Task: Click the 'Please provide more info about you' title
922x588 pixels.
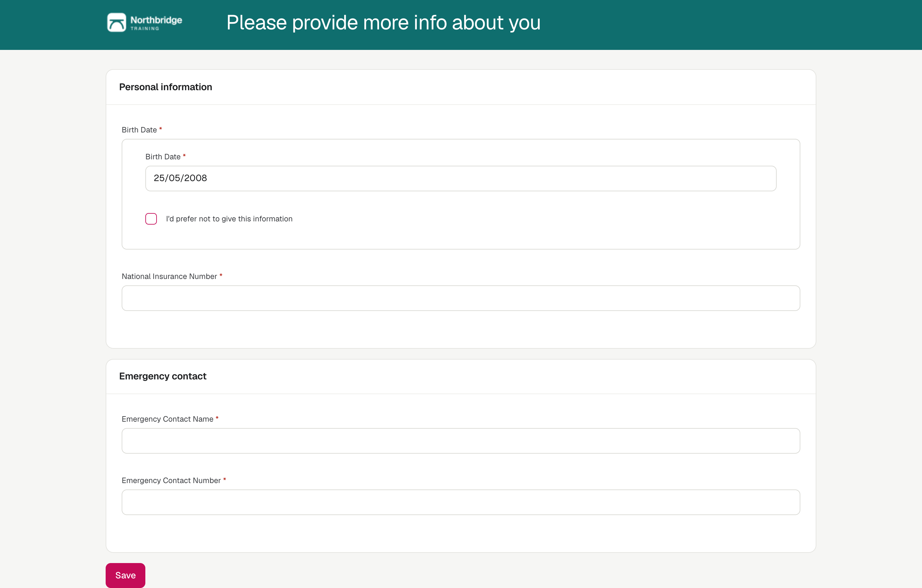Action: coord(383,23)
